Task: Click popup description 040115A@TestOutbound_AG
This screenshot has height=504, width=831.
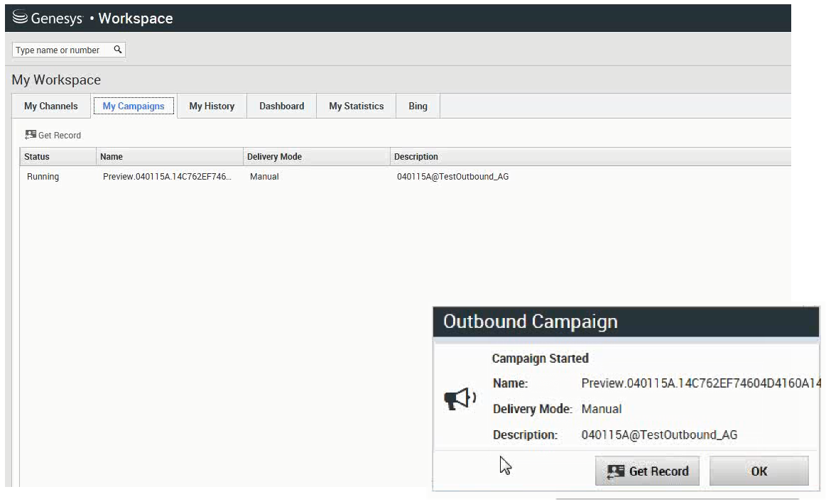Action: [659, 434]
